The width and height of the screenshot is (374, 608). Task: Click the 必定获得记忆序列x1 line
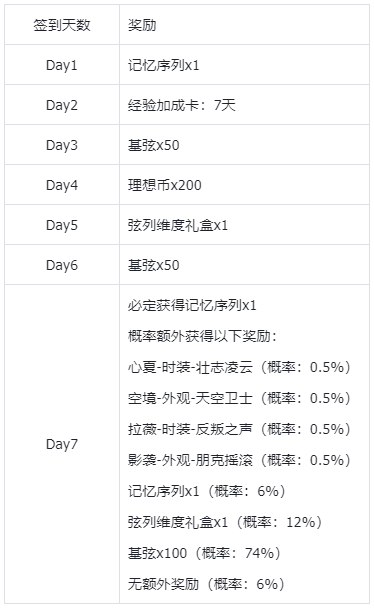pos(192,306)
